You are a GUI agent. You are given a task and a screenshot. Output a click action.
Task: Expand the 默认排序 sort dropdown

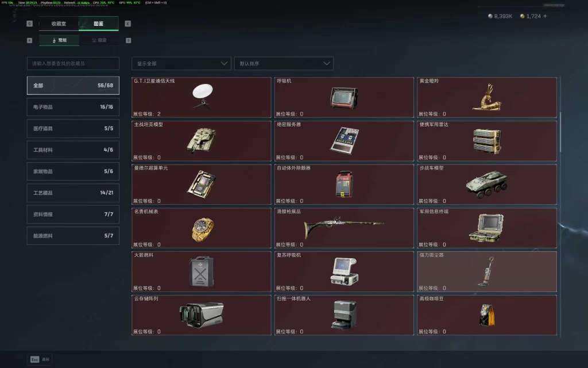[284, 63]
